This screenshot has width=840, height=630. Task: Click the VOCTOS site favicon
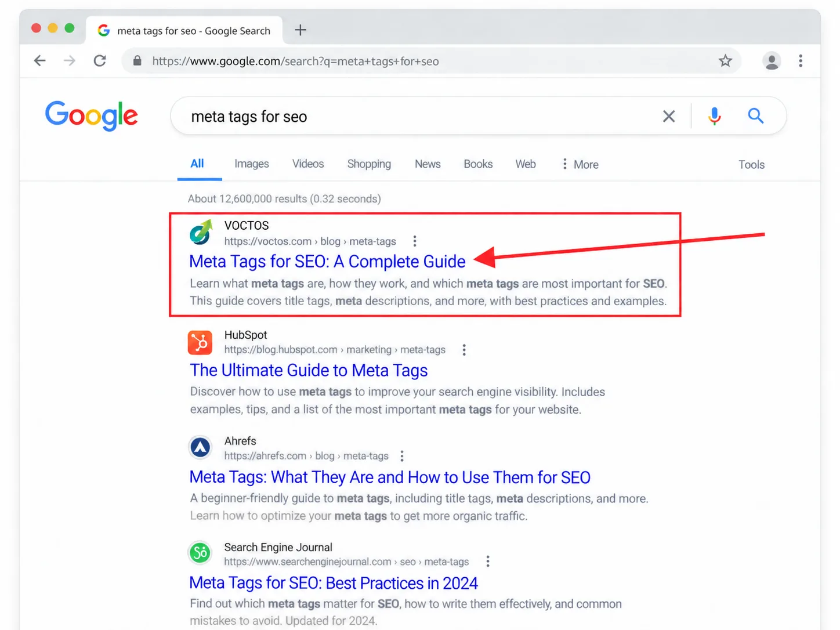click(x=201, y=232)
